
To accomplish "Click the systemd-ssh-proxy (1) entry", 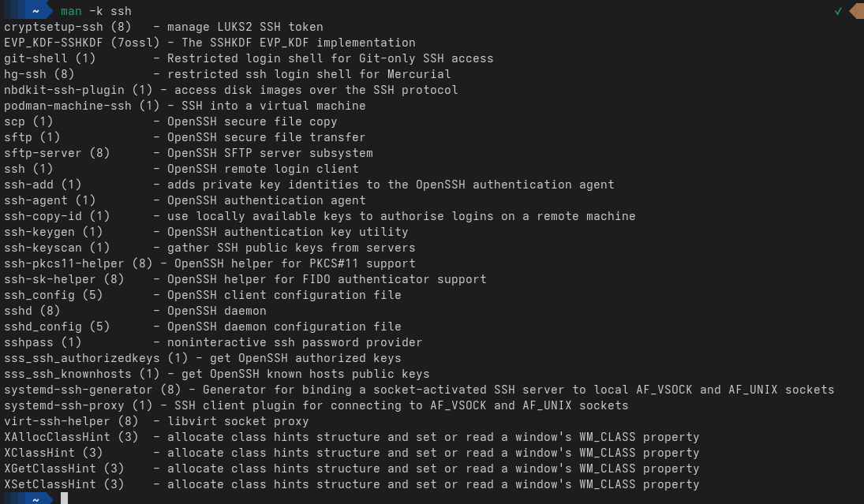I will [78, 405].
